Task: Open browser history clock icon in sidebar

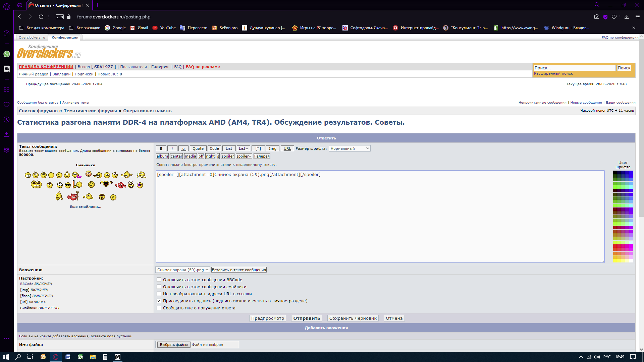Action: click(7, 120)
